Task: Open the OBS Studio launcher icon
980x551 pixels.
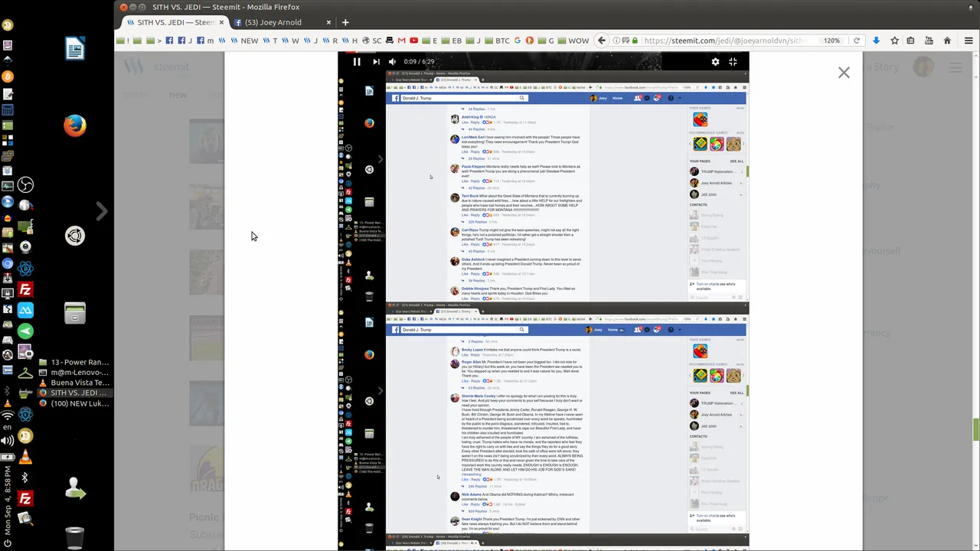Action: pyautogui.click(x=25, y=184)
